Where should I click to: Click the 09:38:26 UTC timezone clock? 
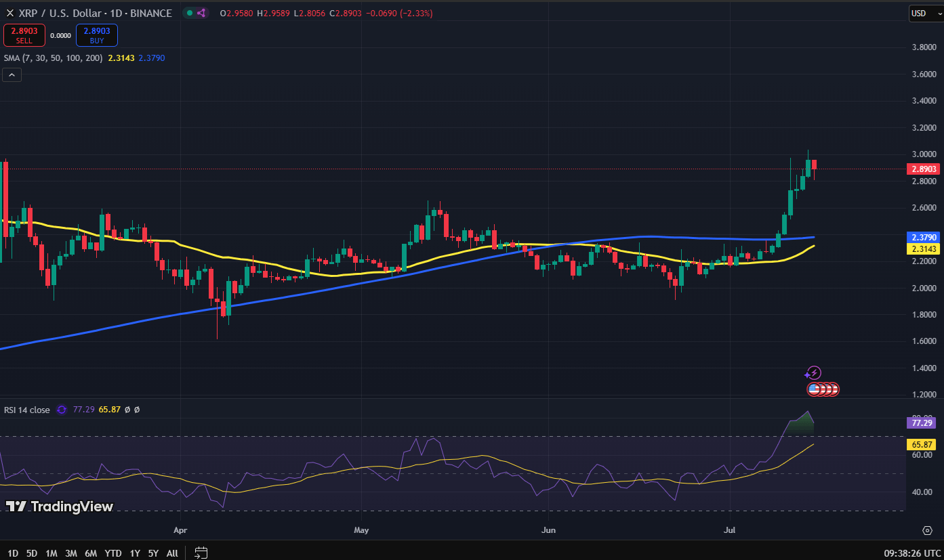[911, 553]
